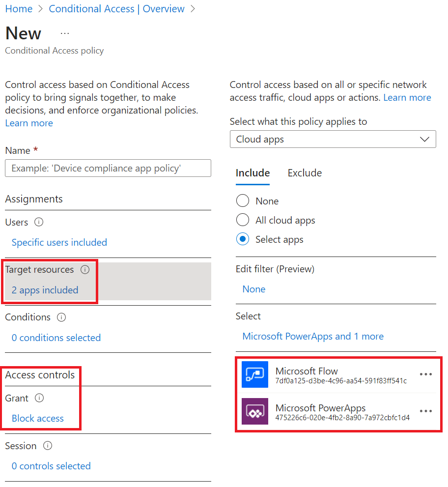Viewport: 448px width, 487px height.
Task: Open Learn more about network access traffic
Action: (x=407, y=97)
